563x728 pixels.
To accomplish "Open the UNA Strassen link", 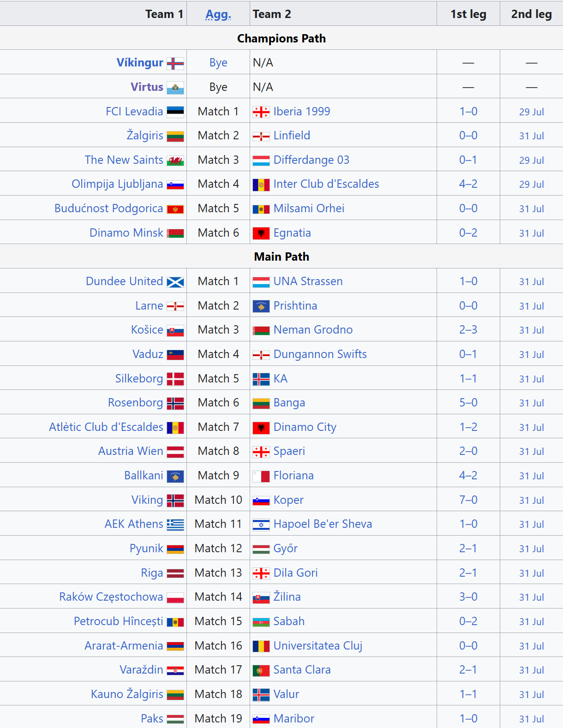I will pyautogui.click(x=308, y=281).
